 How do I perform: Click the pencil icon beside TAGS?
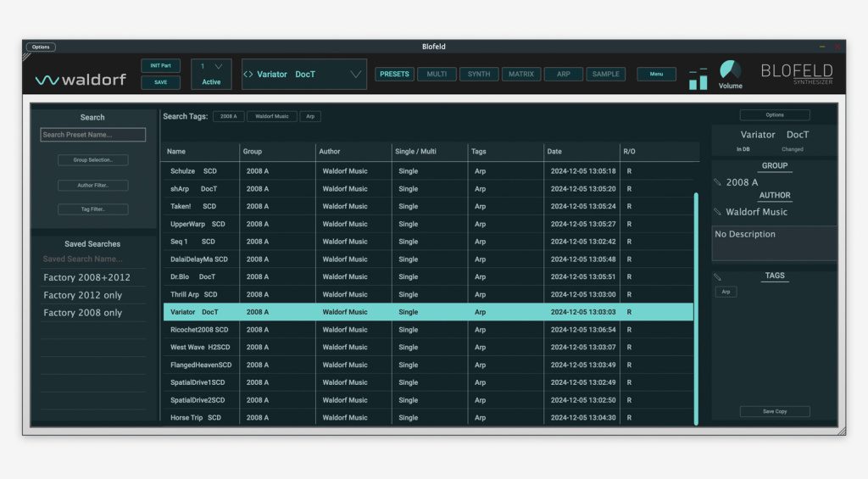717,276
